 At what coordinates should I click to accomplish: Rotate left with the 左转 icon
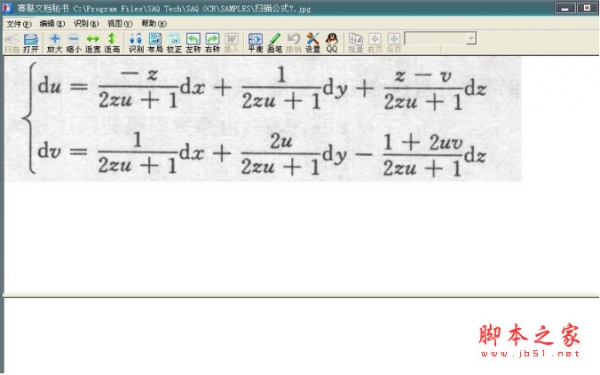tap(193, 43)
